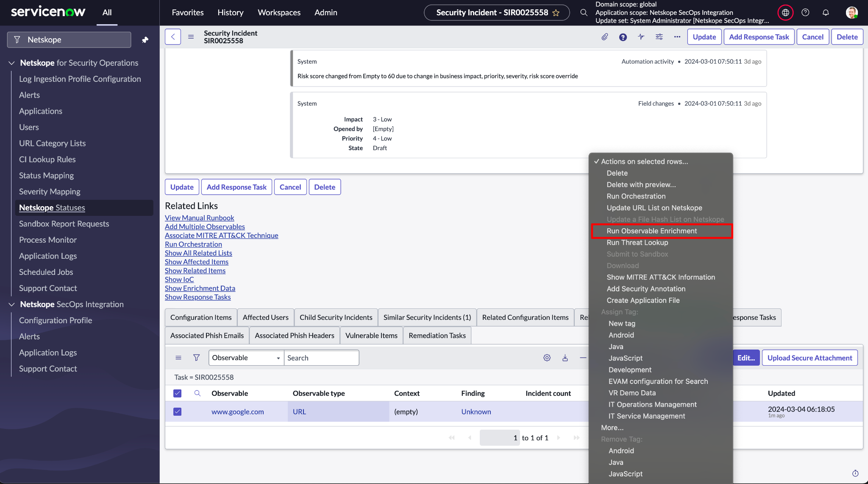Click the top Add Response Task button
The image size is (868, 484).
click(x=759, y=37)
